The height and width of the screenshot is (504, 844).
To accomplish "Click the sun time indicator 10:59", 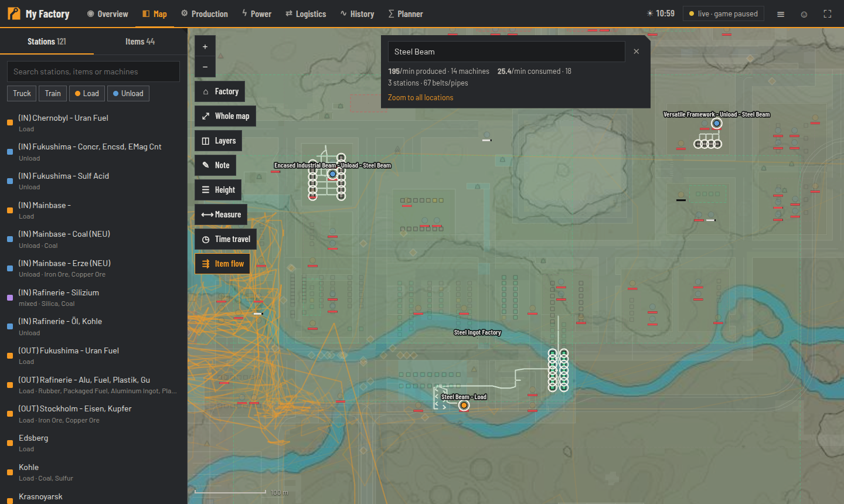I will point(661,13).
